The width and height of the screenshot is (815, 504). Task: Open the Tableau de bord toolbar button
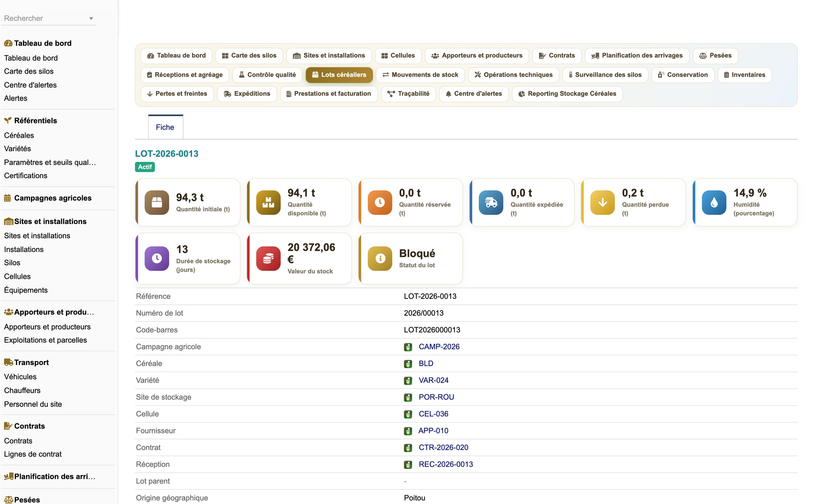[176, 56]
